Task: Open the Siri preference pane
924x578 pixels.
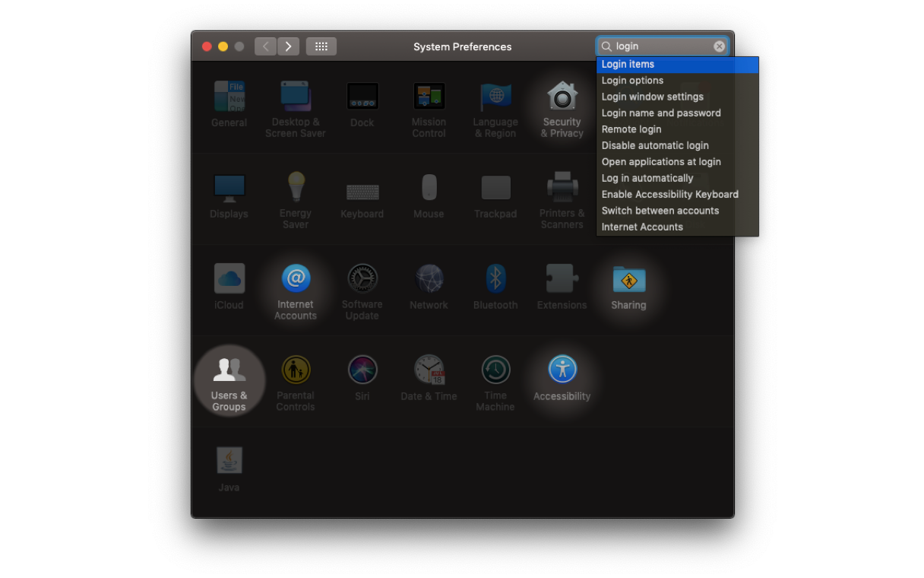Action: click(x=362, y=378)
